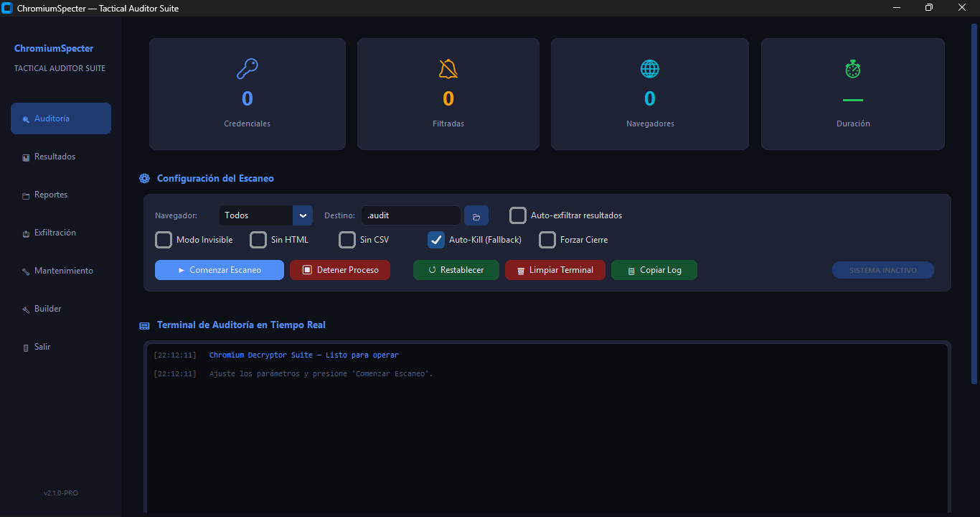Click the 'Ajuste los parámetros y presione' log line
The width and height of the screenshot is (980, 517).
point(321,373)
